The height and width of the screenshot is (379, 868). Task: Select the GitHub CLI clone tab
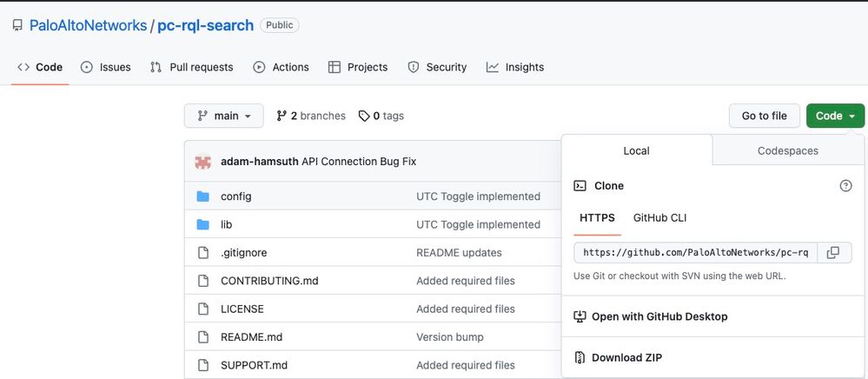659,217
